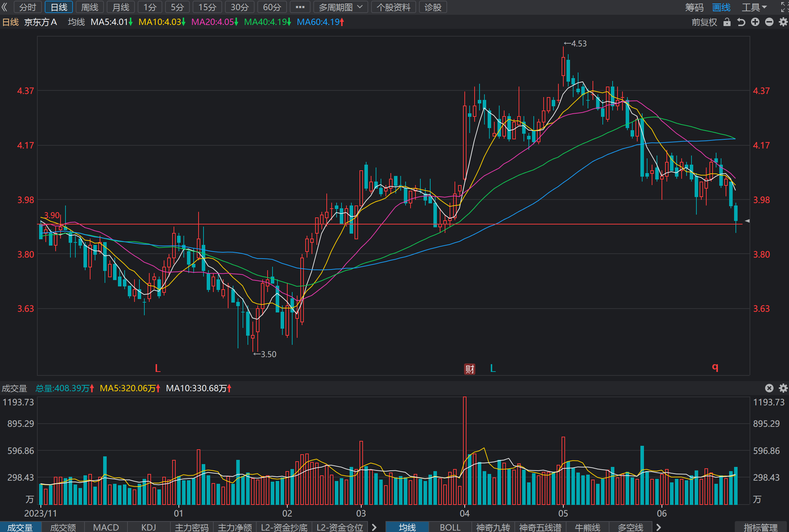Select 多空线 overlay tab
The height and width of the screenshot is (532, 789).
click(631, 527)
